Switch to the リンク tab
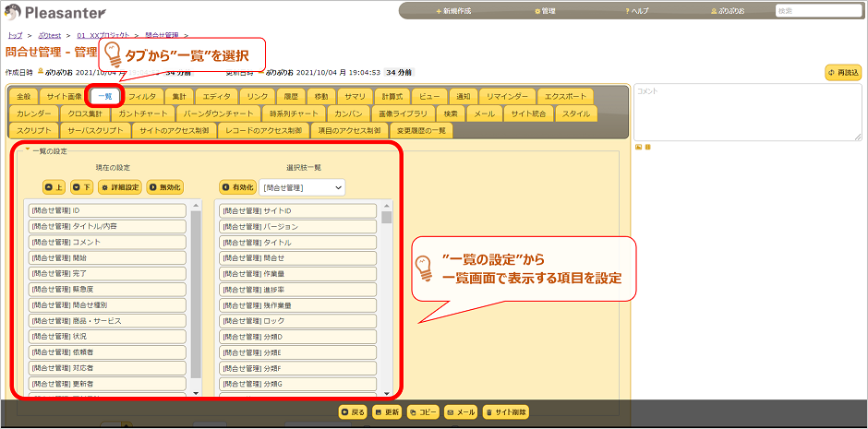868x429 pixels. pyautogui.click(x=258, y=96)
